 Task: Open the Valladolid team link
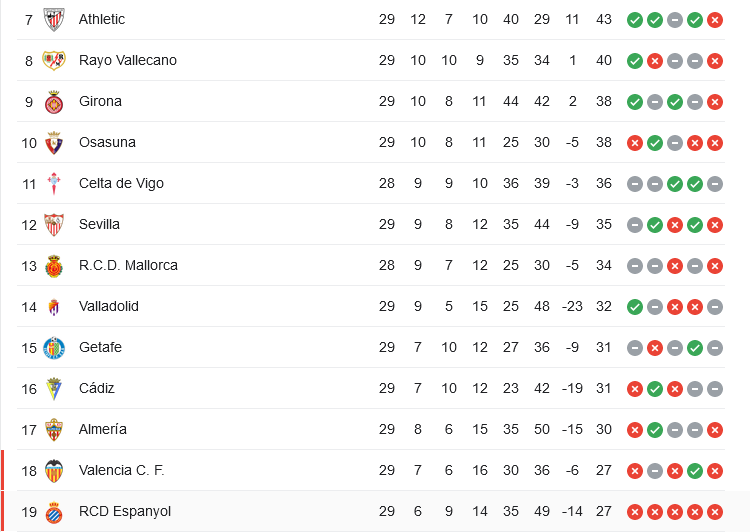coord(109,306)
